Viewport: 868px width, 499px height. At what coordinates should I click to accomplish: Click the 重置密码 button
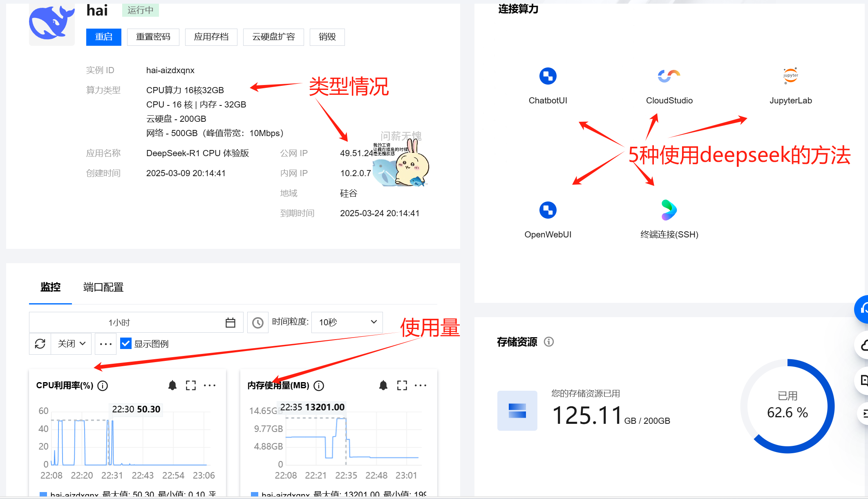pyautogui.click(x=153, y=37)
